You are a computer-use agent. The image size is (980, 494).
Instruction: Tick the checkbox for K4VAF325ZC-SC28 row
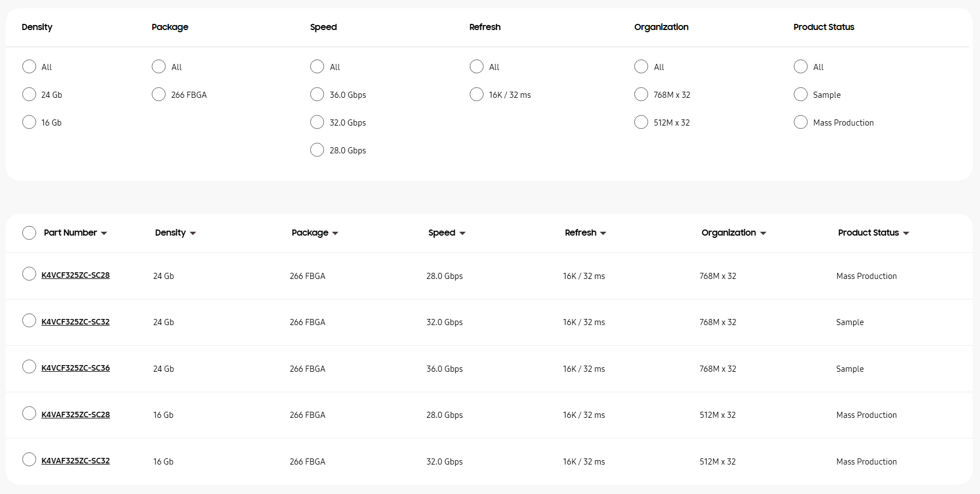coord(29,413)
